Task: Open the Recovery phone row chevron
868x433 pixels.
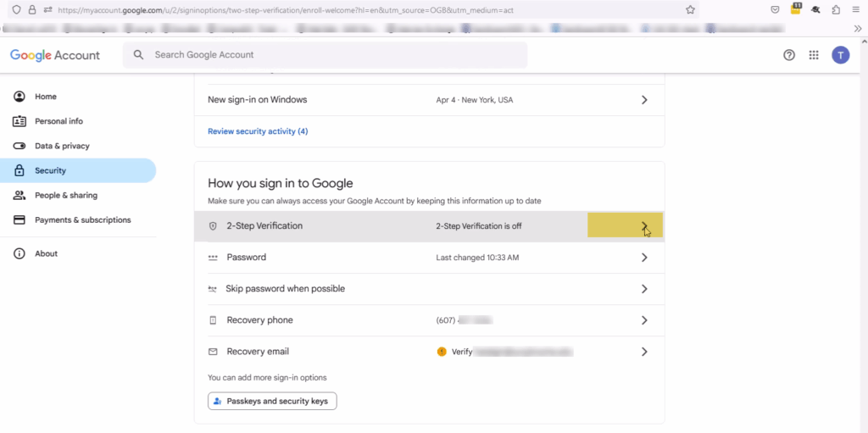Action: point(644,320)
